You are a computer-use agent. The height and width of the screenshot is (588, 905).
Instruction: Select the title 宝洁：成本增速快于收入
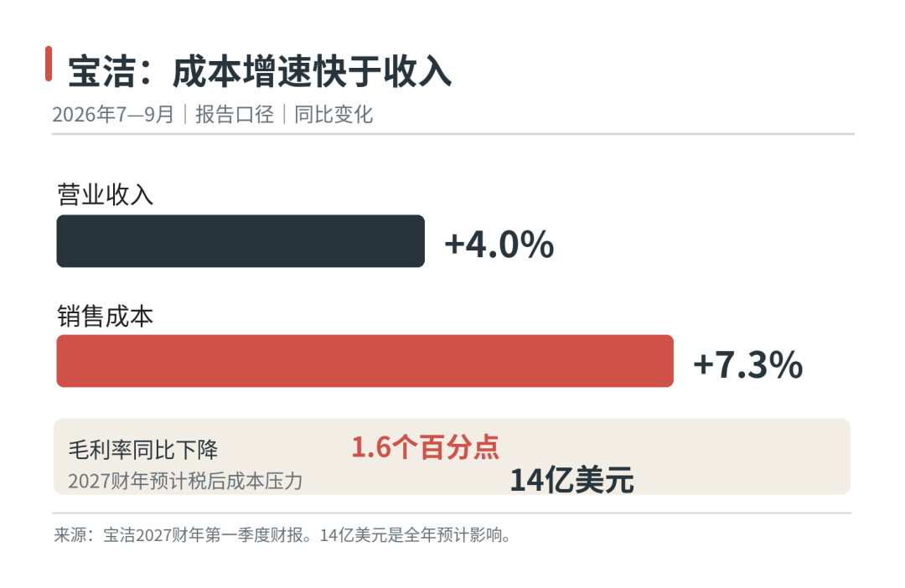click(260, 72)
